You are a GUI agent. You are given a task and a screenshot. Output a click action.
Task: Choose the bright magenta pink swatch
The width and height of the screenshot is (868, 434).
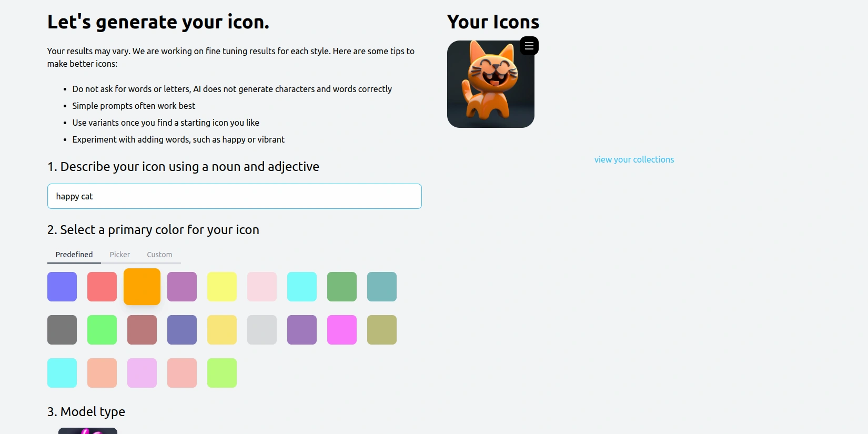[341, 330]
